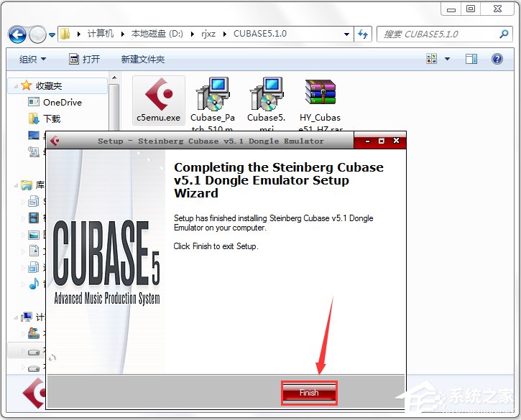The height and width of the screenshot is (420, 521).
Task: Click the music library note icon
Action: 34,284
